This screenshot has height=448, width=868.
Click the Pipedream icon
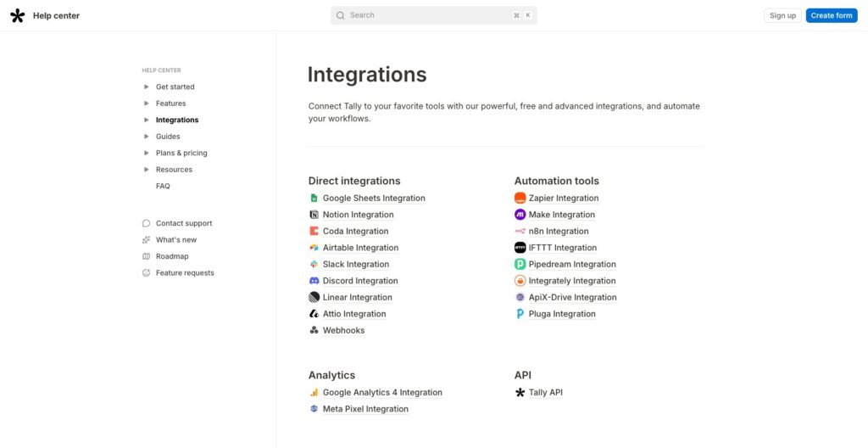click(x=520, y=265)
